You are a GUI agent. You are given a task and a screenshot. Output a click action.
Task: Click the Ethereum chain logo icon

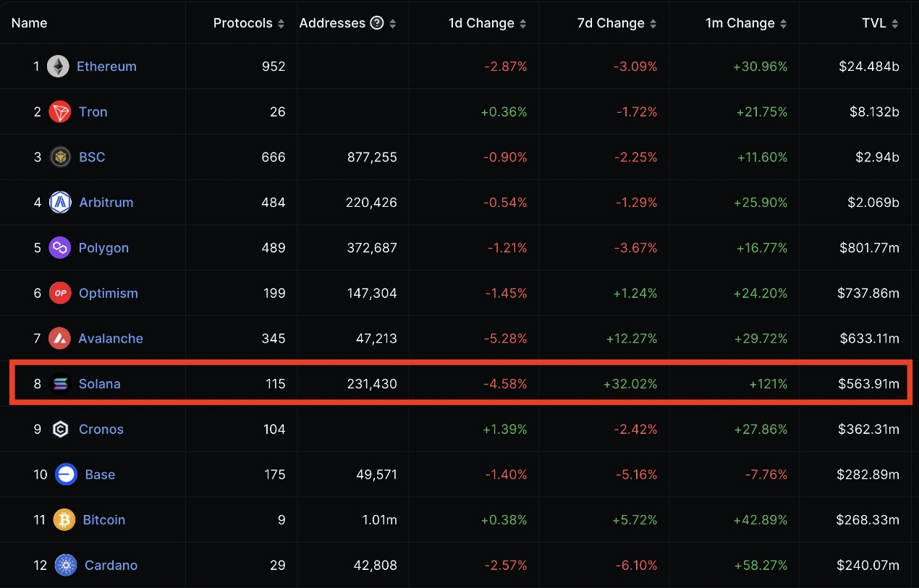pos(58,67)
